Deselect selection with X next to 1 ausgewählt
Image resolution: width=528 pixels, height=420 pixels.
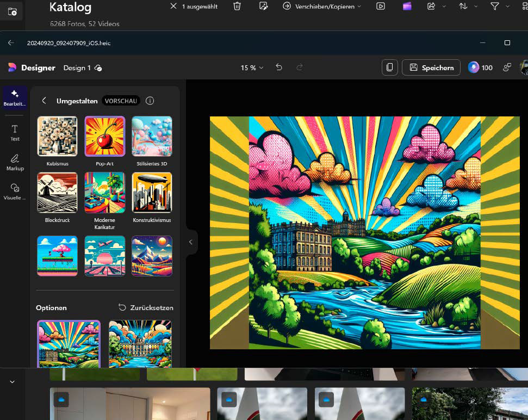tap(173, 7)
